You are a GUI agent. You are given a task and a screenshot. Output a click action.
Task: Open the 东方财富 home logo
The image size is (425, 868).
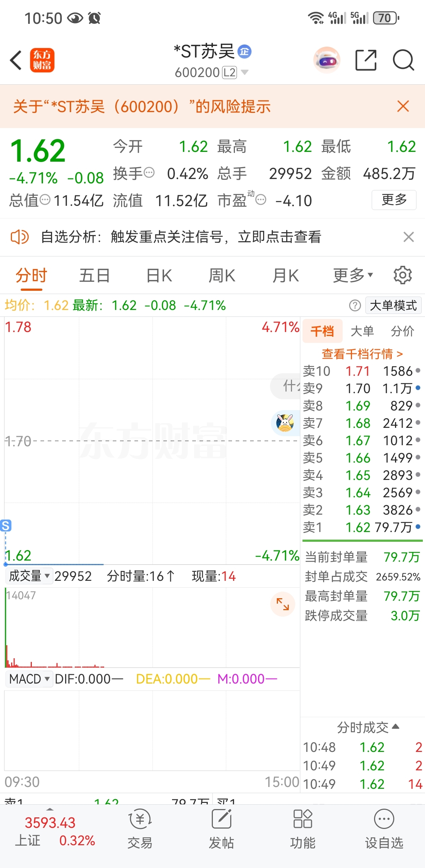[x=42, y=60]
